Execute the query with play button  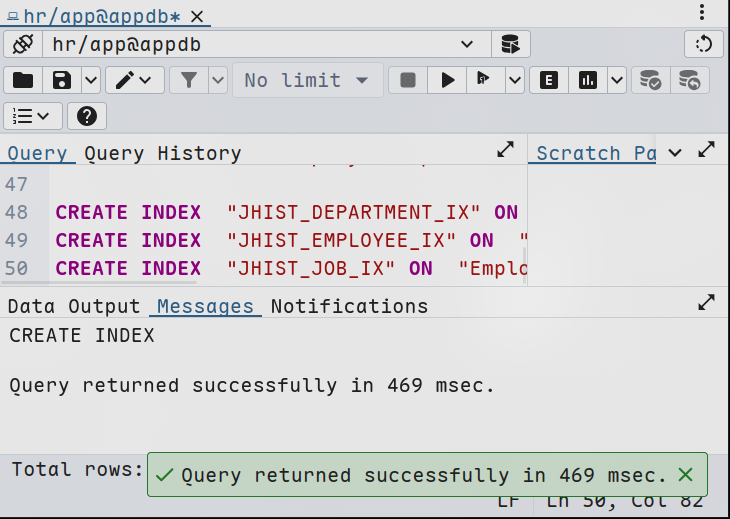coord(447,80)
